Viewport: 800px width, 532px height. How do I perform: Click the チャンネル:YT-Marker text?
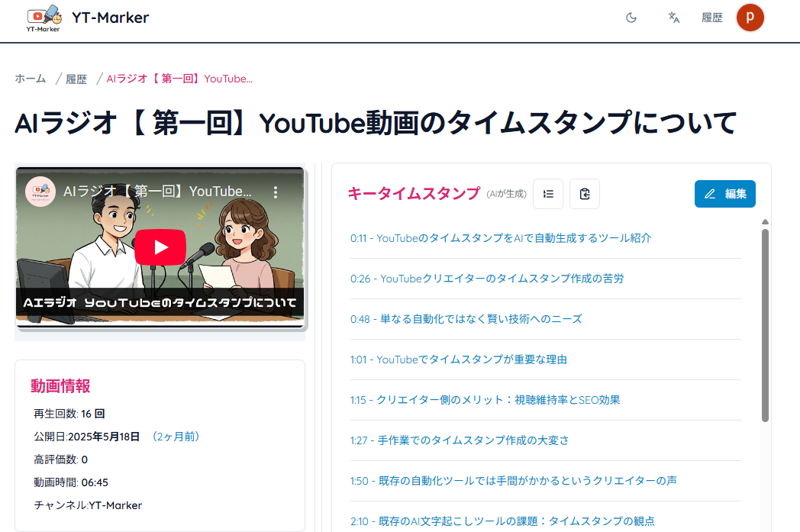point(88,505)
